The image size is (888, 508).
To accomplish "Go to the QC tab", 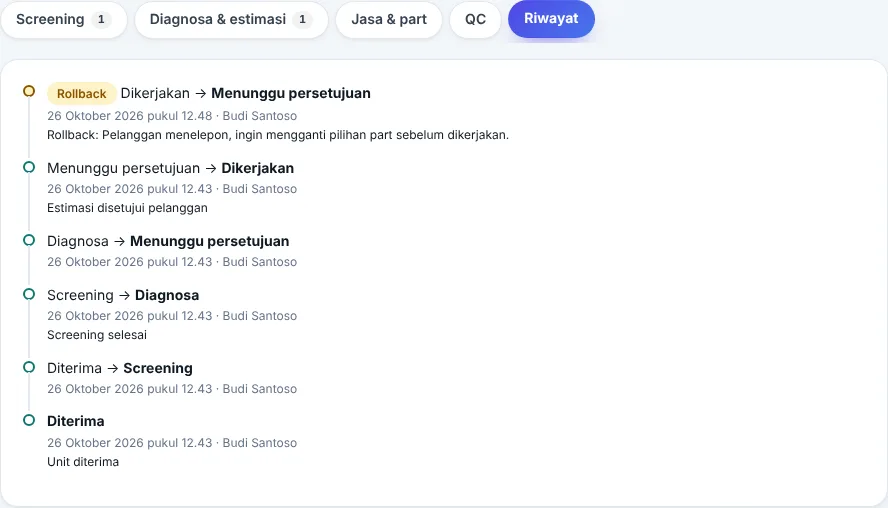I will pos(475,19).
